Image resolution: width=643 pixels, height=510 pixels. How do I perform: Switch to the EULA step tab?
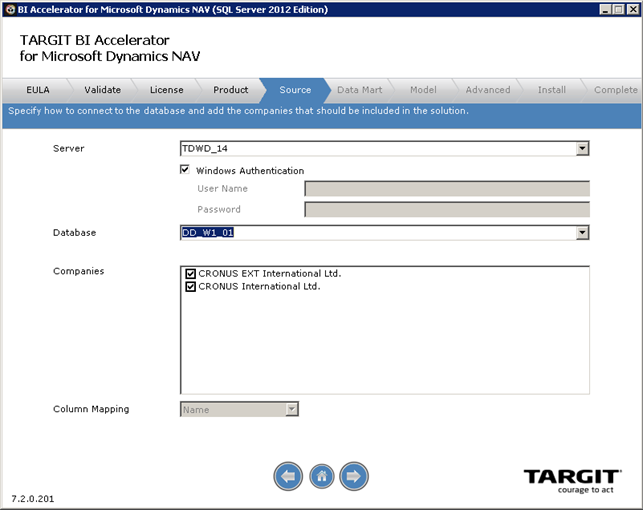pos(38,90)
